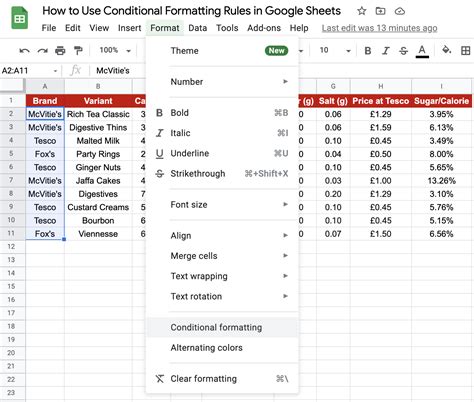Screen dimensions: 474x402
Task: Open the Borders tool
Action: click(465, 51)
